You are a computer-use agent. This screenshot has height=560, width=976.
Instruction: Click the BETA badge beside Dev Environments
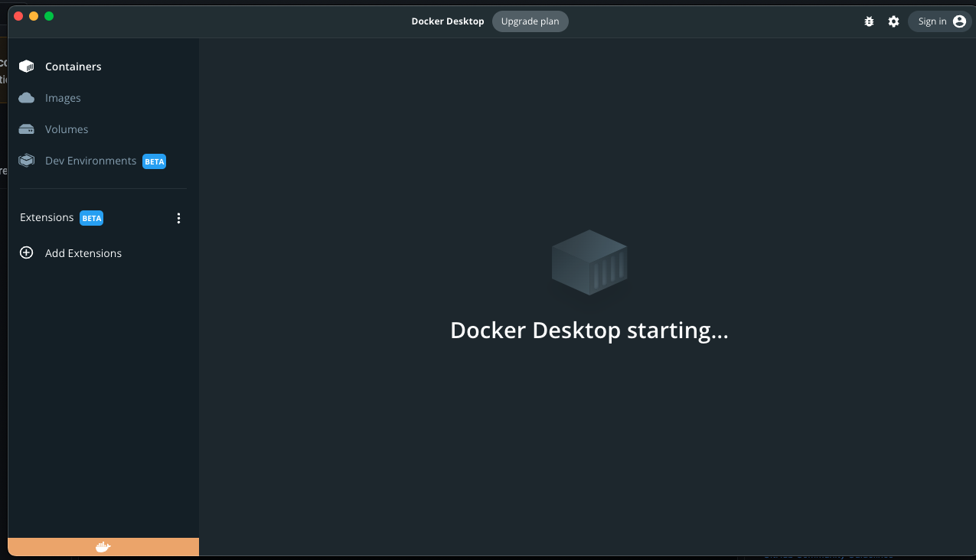154,161
